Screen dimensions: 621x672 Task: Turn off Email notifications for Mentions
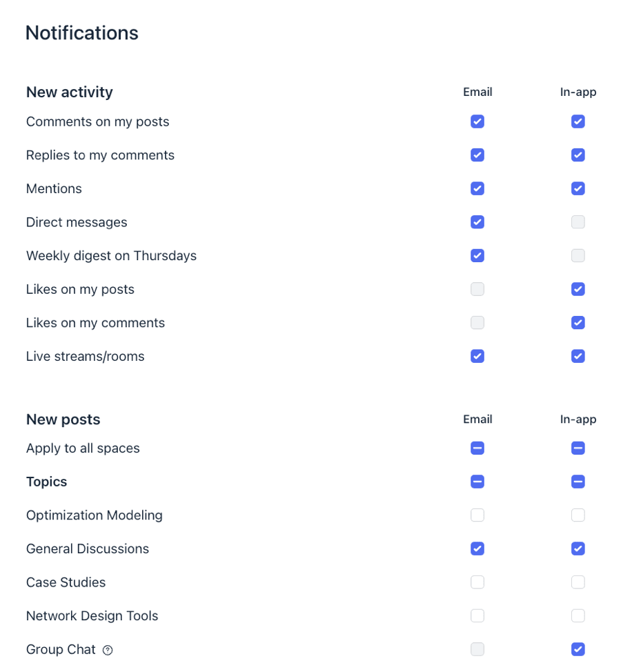[477, 188]
